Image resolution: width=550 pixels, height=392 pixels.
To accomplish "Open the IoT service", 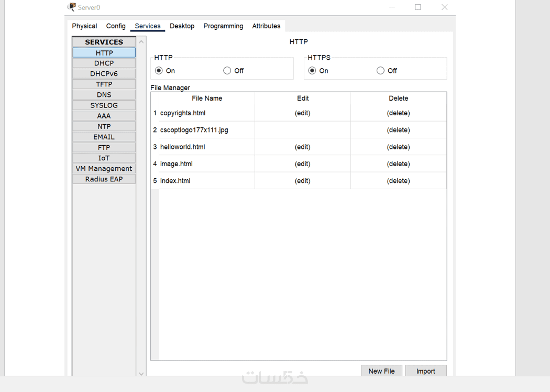I will point(104,158).
